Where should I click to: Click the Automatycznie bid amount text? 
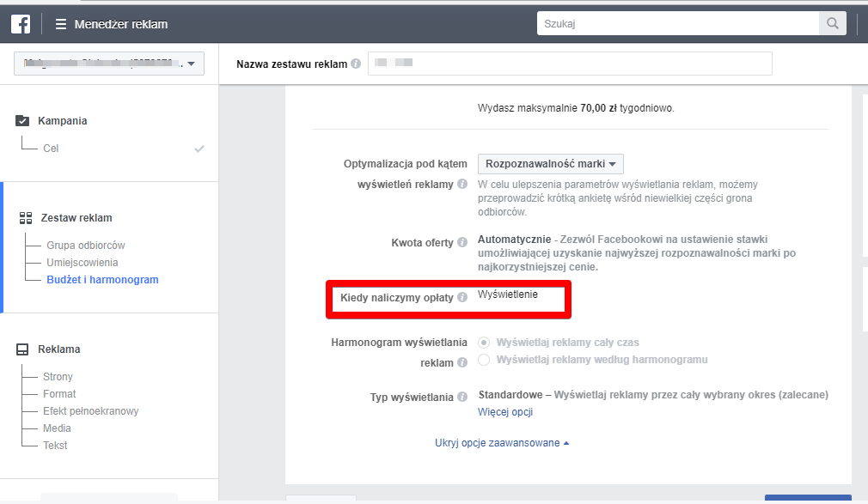[514, 239]
